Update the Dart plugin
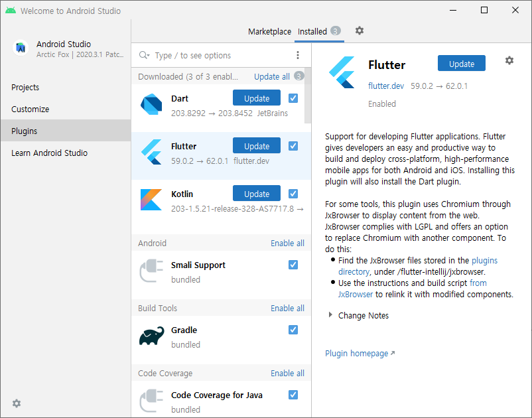 [257, 98]
